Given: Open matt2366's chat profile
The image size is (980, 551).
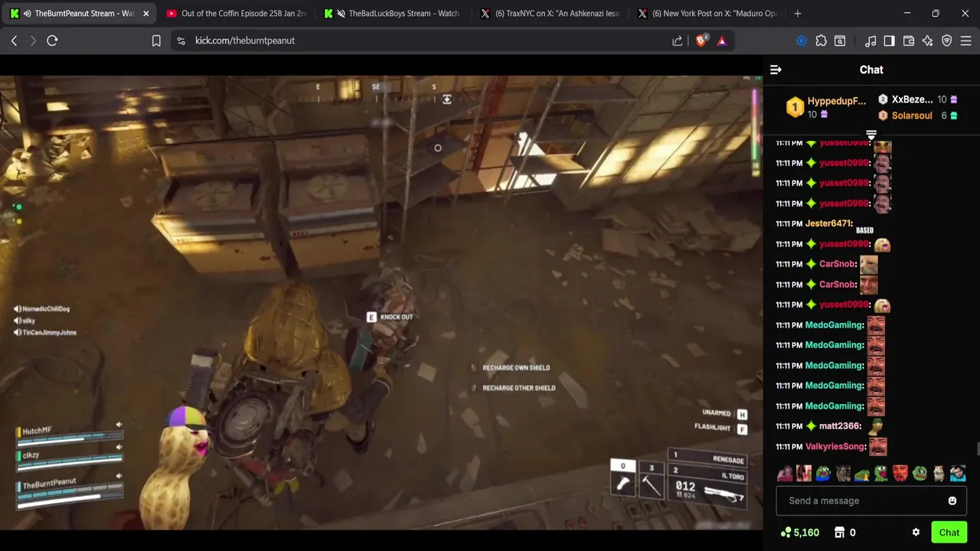Looking at the screenshot, I should click(839, 426).
